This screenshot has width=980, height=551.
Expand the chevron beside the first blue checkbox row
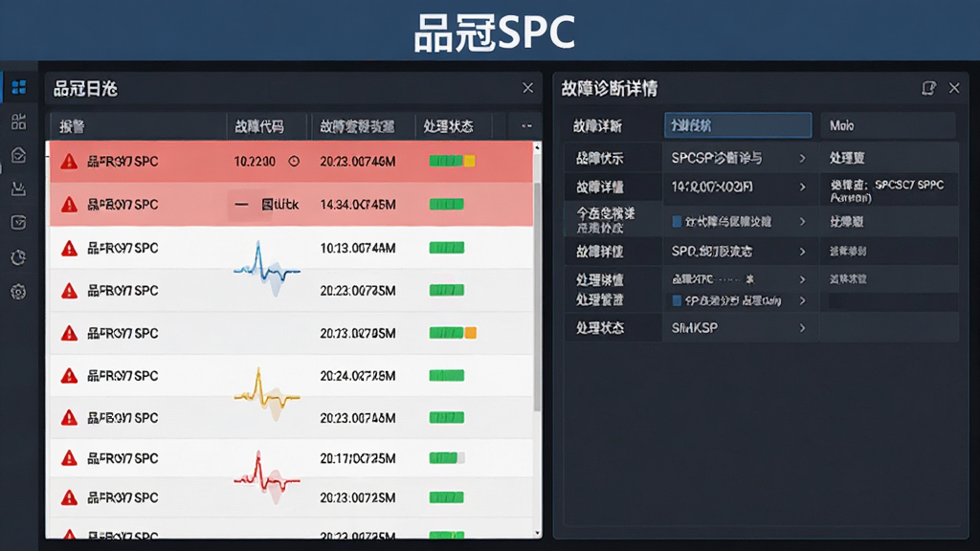(x=803, y=222)
